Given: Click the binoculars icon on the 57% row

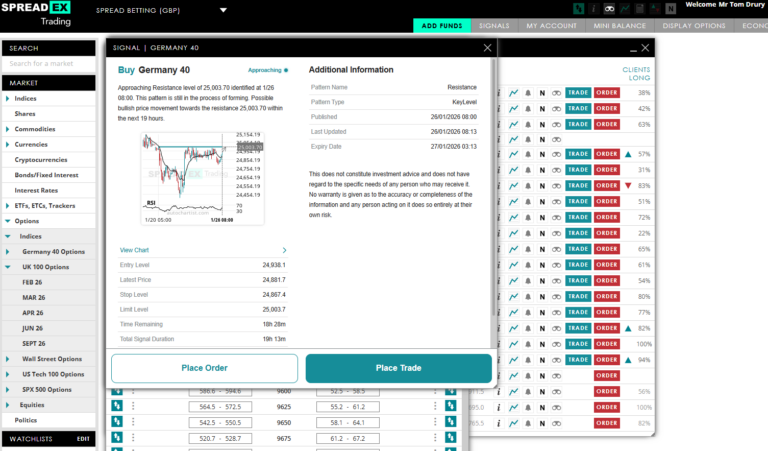Looking at the screenshot, I should pyautogui.click(x=556, y=154).
